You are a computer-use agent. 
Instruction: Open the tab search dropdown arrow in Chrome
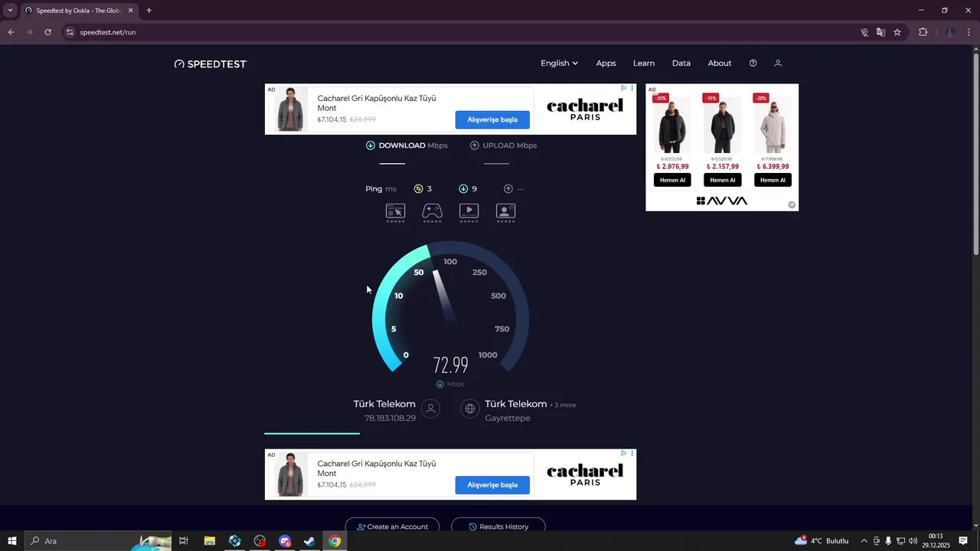click(10, 11)
